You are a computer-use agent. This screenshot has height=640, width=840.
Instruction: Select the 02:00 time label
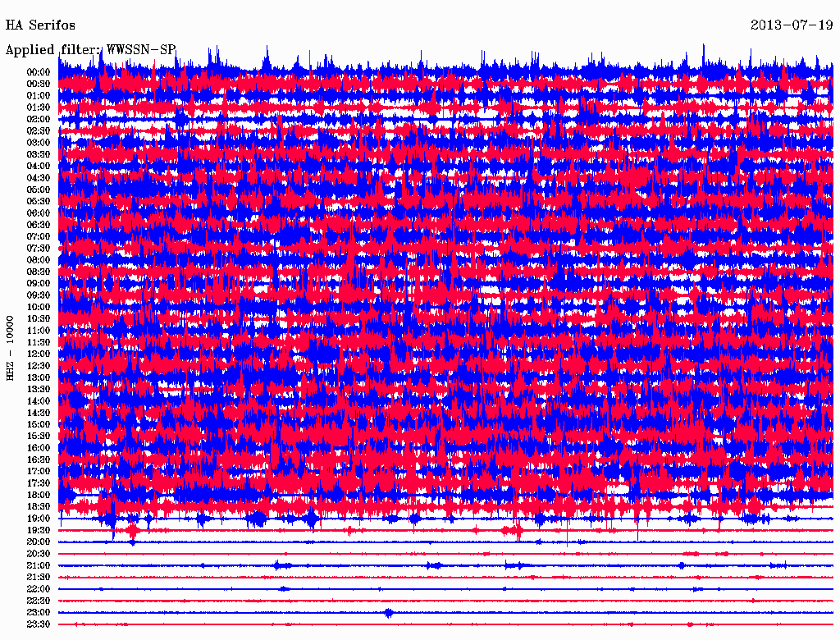(39, 120)
